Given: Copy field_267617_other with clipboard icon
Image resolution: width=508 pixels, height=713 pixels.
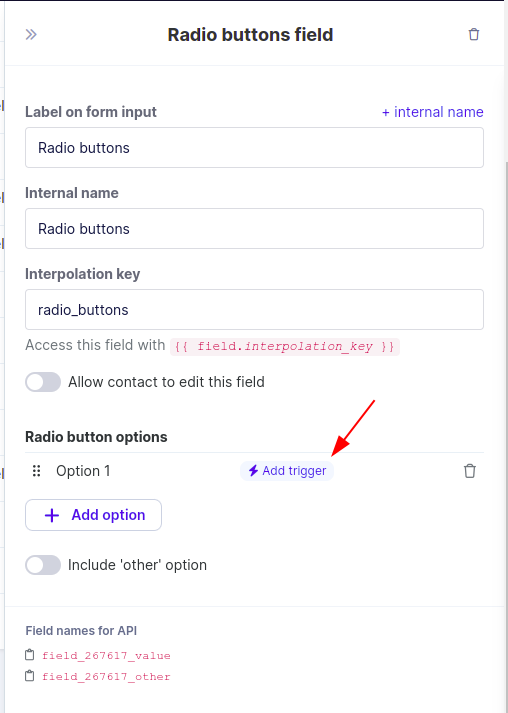Looking at the screenshot, I should (30, 676).
